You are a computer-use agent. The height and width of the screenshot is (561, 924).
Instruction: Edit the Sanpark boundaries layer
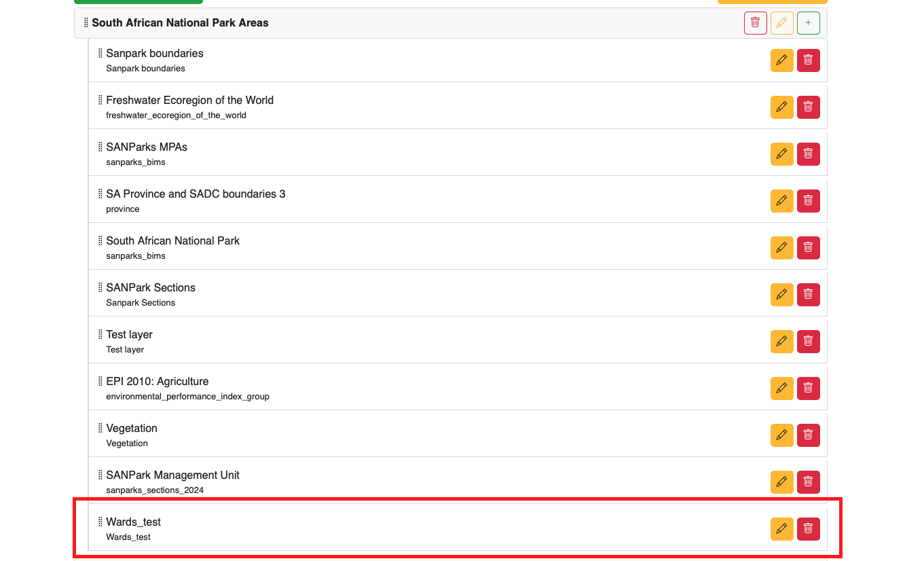click(x=782, y=60)
